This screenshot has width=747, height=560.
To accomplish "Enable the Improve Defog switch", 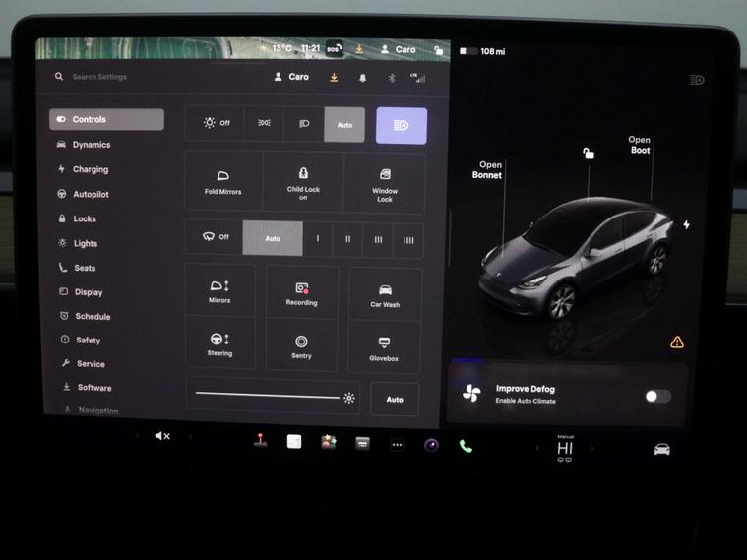I will click(x=657, y=396).
